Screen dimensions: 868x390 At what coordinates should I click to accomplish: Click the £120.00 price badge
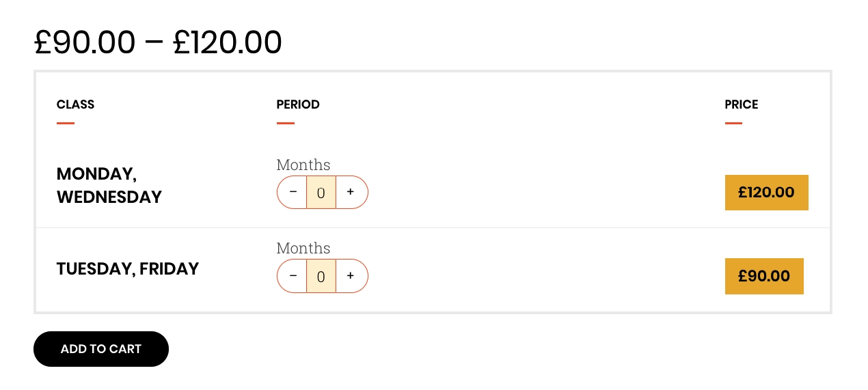(x=766, y=193)
